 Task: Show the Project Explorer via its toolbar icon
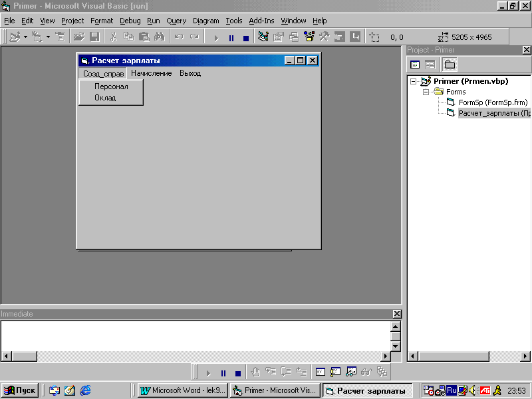[263, 37]
